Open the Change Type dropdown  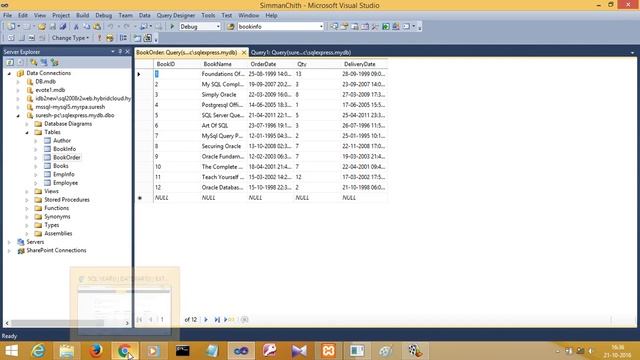[x=70, y=38]
